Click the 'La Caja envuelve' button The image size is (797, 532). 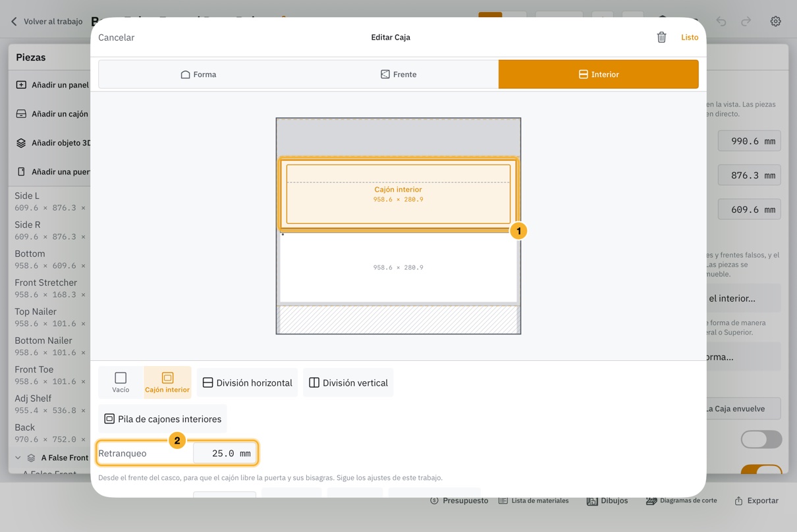(x=744, y=408)
